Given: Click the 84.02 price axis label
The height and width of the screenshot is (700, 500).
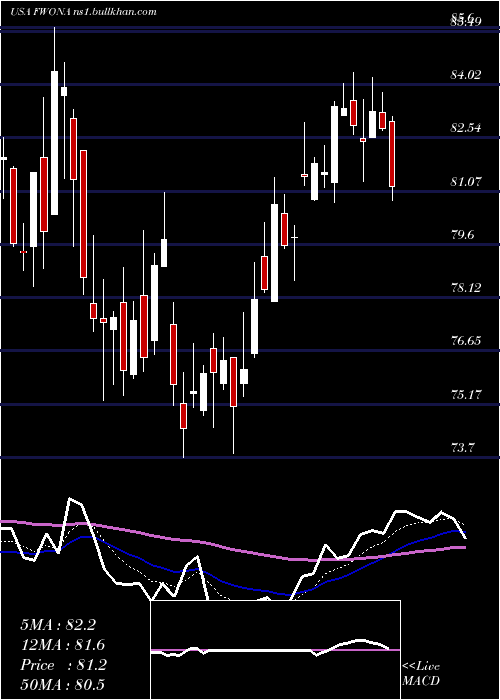Looking at the screenshot, I should tap(466, 75).
